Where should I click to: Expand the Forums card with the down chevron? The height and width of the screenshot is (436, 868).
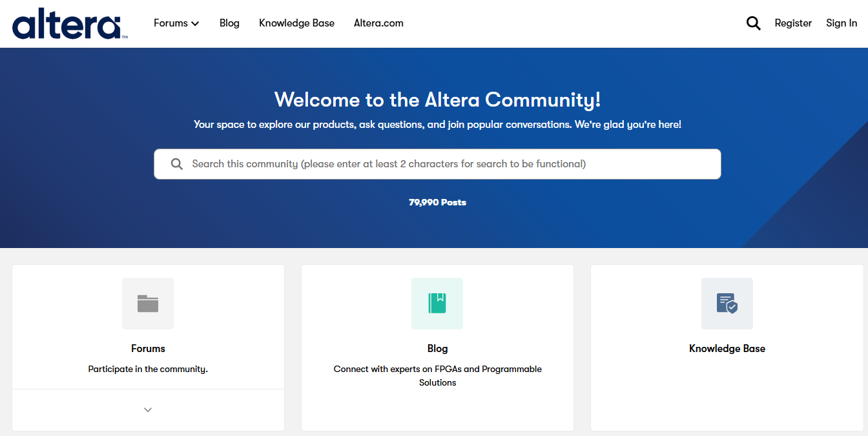click(148, 410)
